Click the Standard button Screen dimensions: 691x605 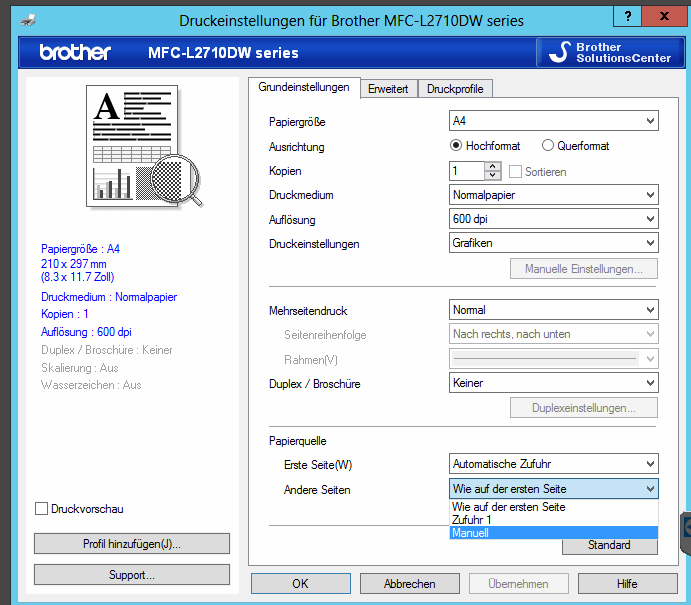pyautogui.click(x=609, y=546)
